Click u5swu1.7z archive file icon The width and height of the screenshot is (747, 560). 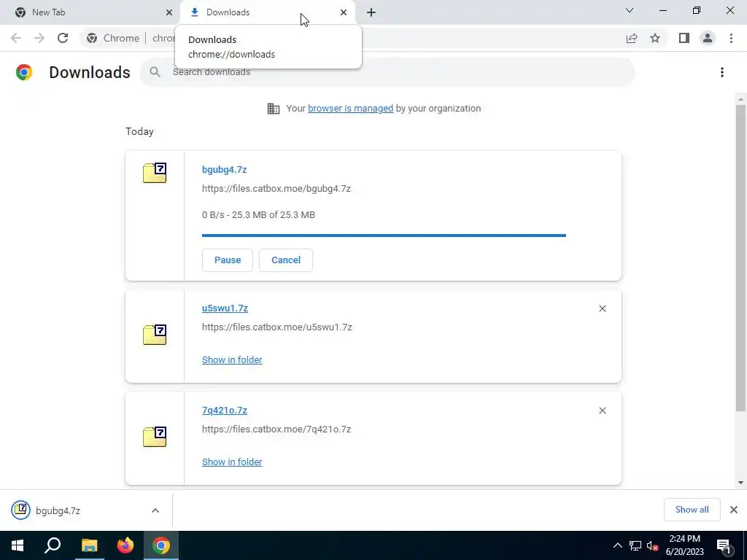pos(155,335)
